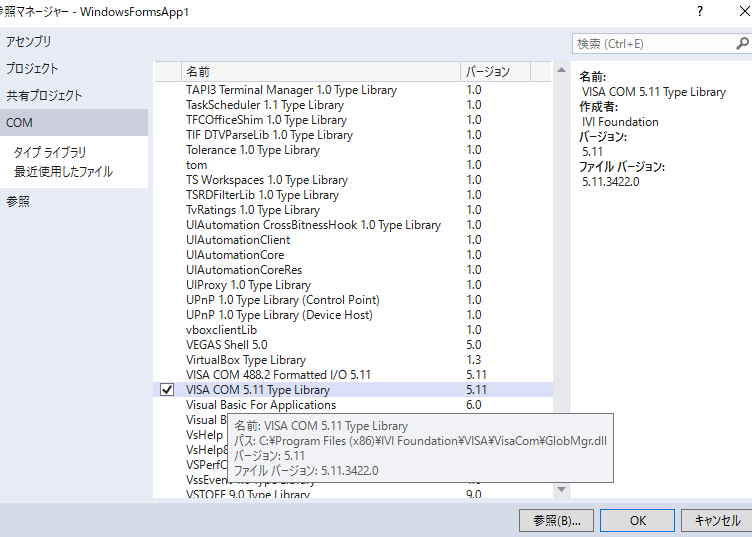Image resolution: width=752 pixels, height=537 pixels.
Task: Select Visual Basic For Applications row
Action: (x=352, y=405)
